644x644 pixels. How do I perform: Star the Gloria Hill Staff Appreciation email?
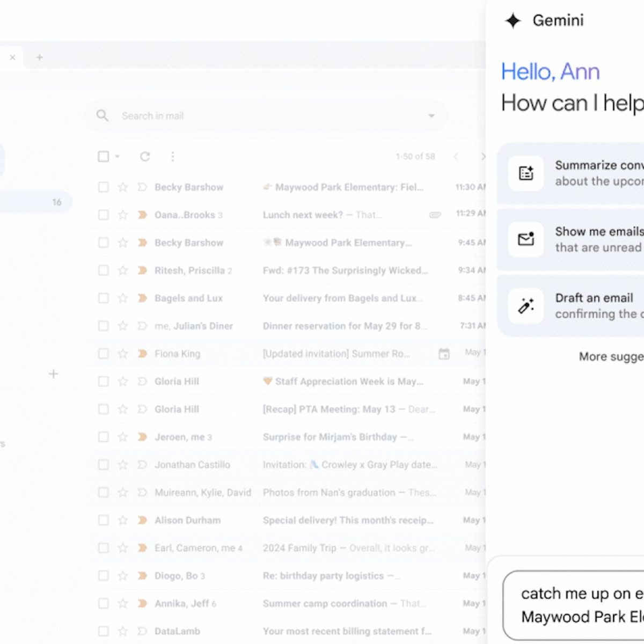123,382
